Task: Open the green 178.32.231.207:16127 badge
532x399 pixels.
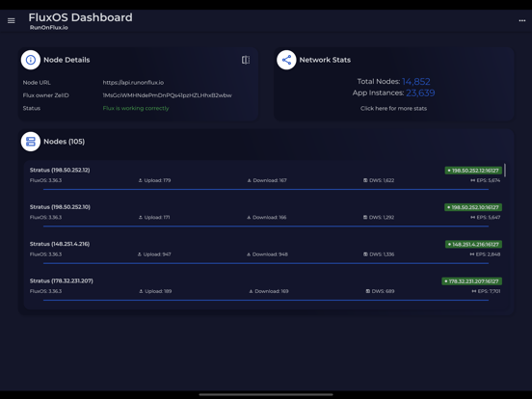Action: (472, 281)
